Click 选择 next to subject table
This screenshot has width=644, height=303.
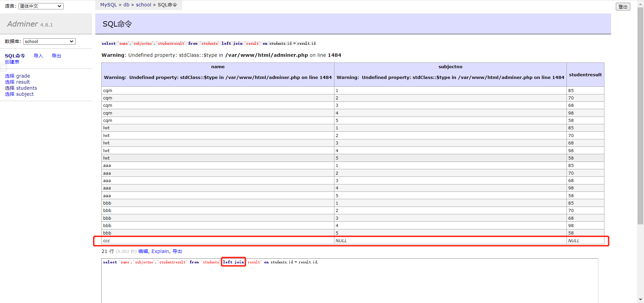[10, 94]
